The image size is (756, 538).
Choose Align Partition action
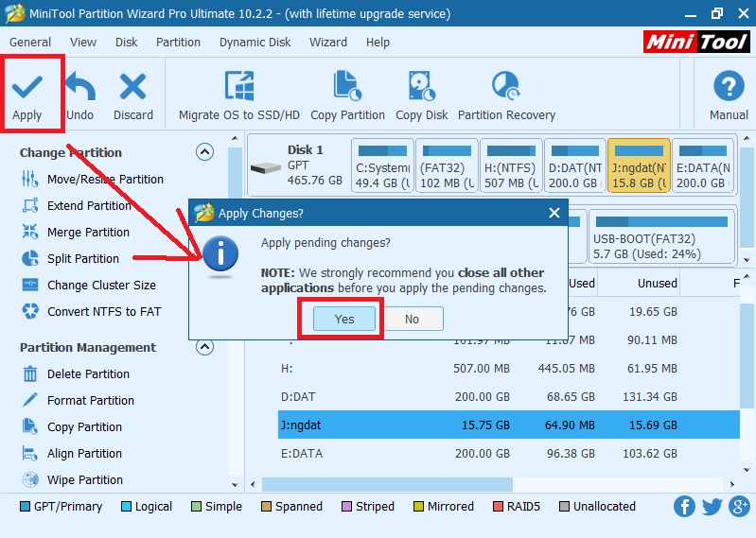[x=72, y=453]
